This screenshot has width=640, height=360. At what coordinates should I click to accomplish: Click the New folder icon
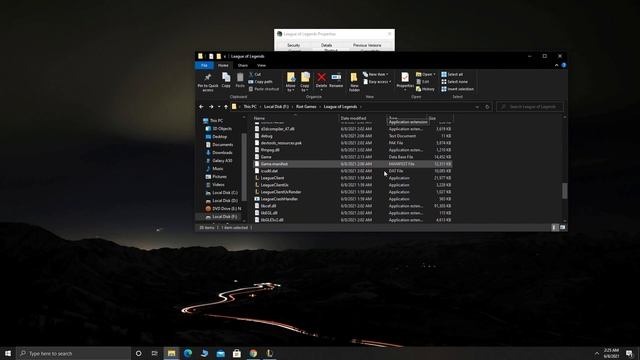click(x=354, y=77)
